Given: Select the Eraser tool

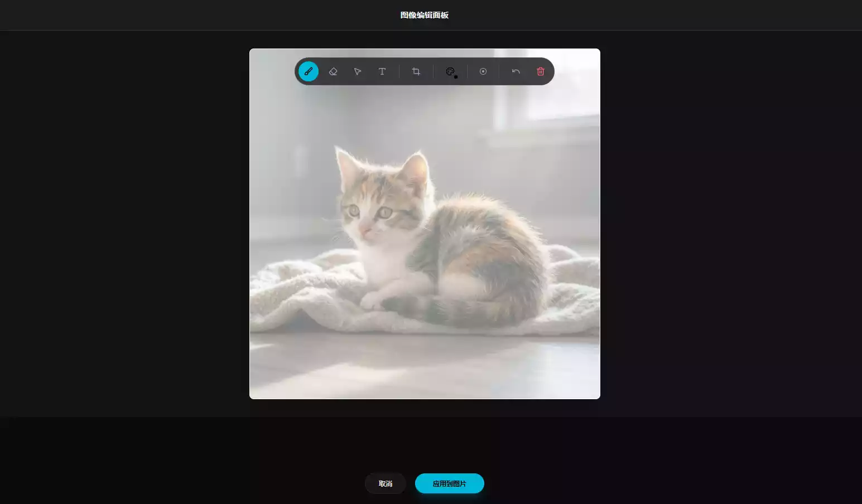Looking at the screenshot, I should tap(333, 71).
